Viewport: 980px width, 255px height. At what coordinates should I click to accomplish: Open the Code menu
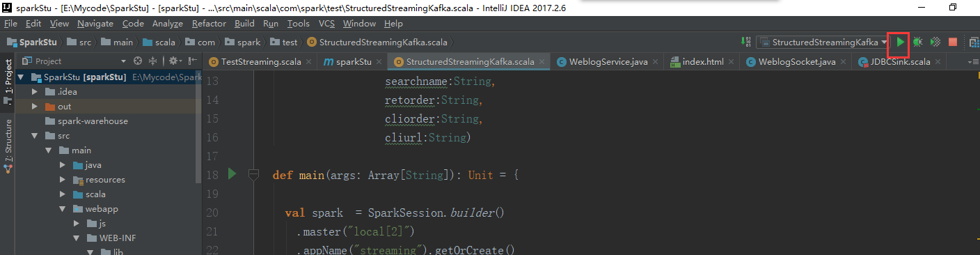(x=133, y=24)
